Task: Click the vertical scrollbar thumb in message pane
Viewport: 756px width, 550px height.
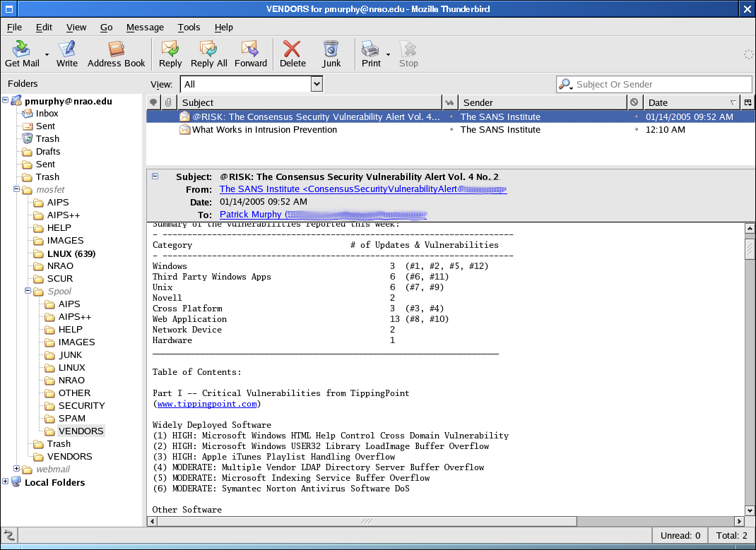Action: pos(750,248)
